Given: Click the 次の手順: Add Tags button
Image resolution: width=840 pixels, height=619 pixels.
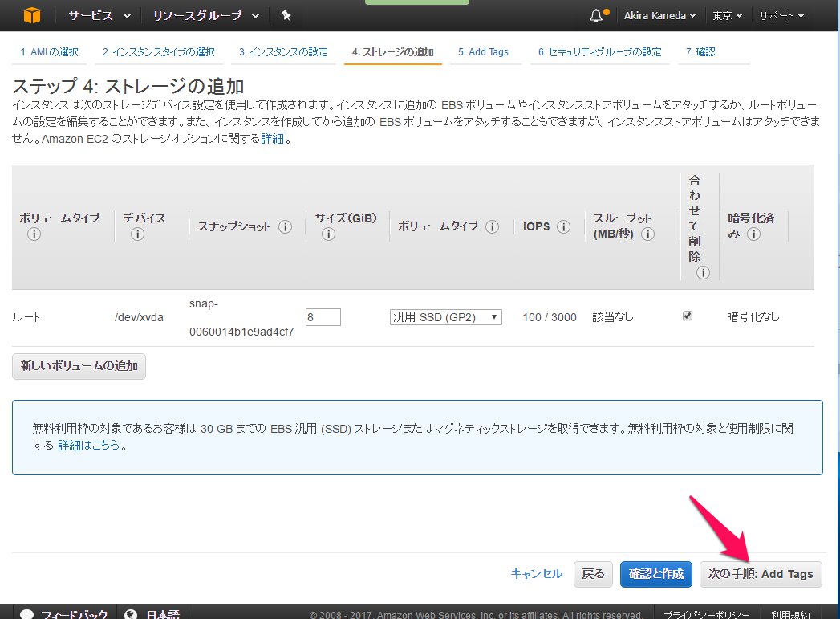Looking at the screenshot, I should pyautogui.click(x=760, y=574).
